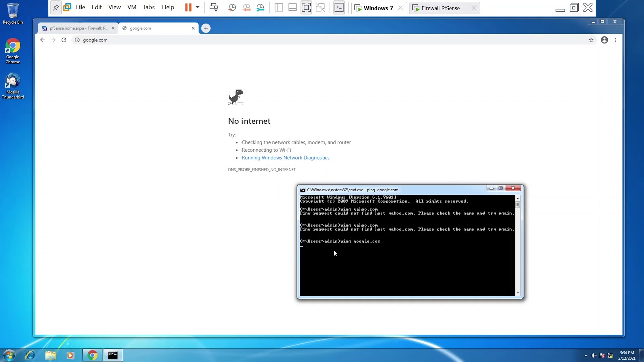Close the Windows 7 VM tab
644x362 pixels.
click(x=400, y=8)
